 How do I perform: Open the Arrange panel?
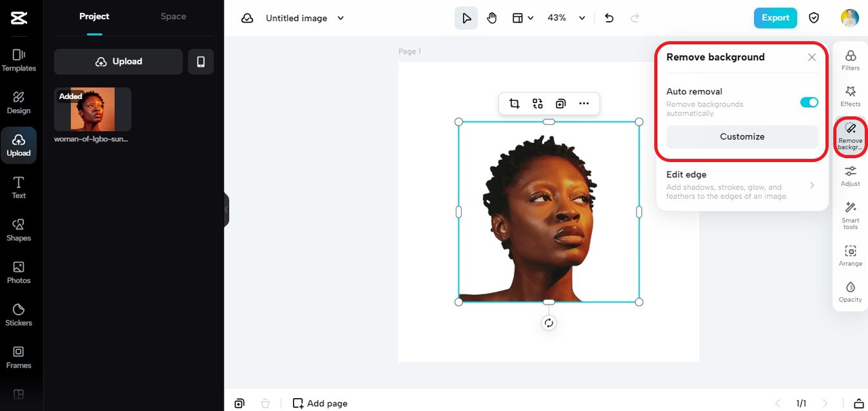[x=850, y=256]
